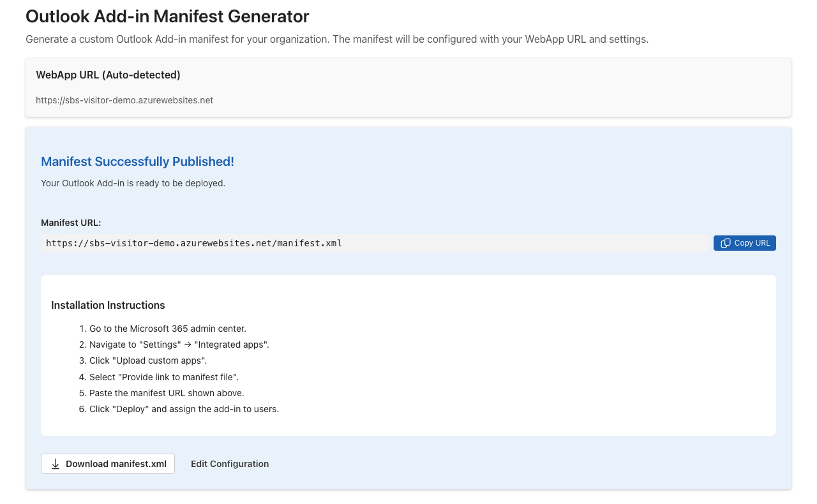Viewport: 817px width, 504px height.
Task: Click the 'Installation Instructions' heading
Action: coord(108,305)
